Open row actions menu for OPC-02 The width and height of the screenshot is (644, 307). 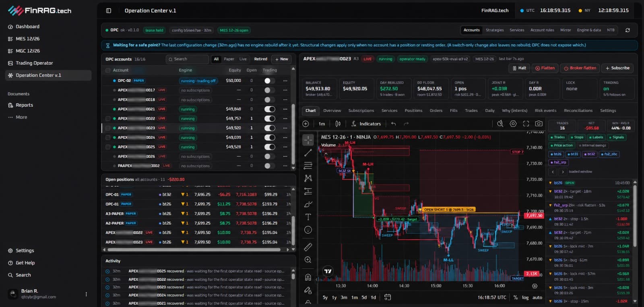pyautogui.click(x=285, y=81)
